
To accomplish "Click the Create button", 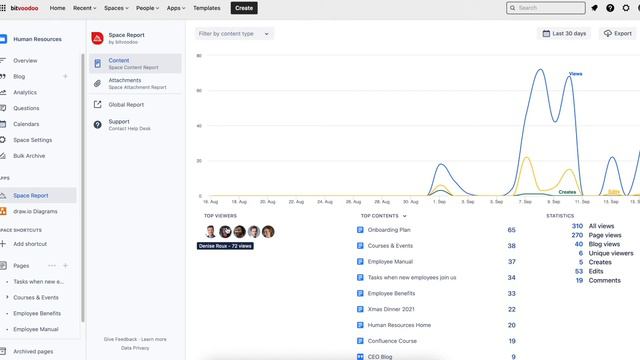I will pos(244,8).
